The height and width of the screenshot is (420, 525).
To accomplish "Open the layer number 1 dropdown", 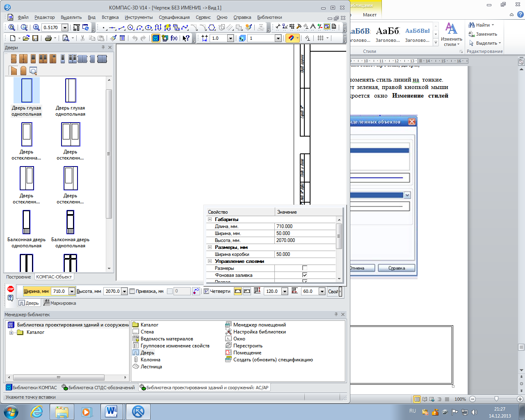I will click(x=278, y=38).
